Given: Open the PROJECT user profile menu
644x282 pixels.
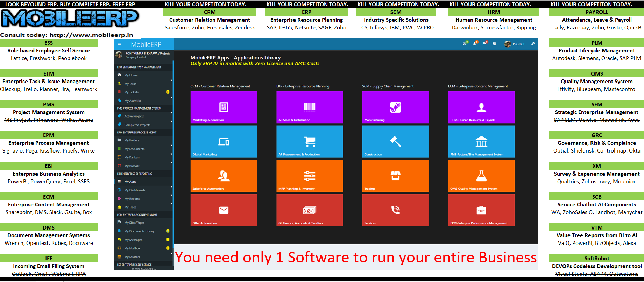Looking at the screenshot, I should 514,44.
